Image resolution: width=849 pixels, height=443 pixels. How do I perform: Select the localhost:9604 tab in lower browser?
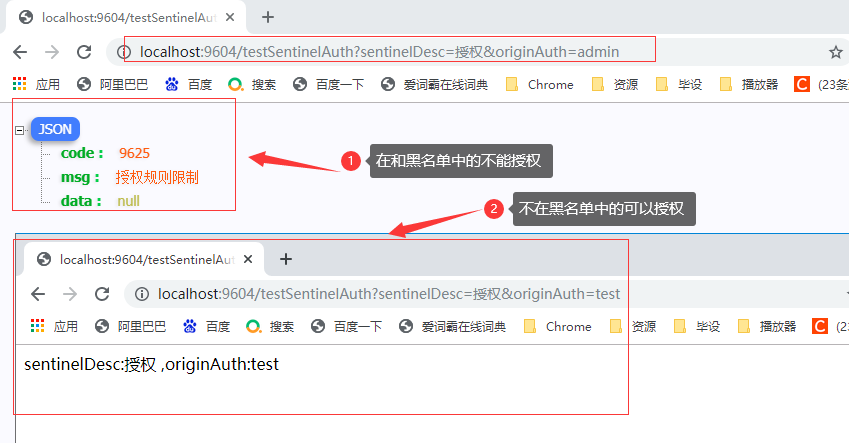point(140,259)
